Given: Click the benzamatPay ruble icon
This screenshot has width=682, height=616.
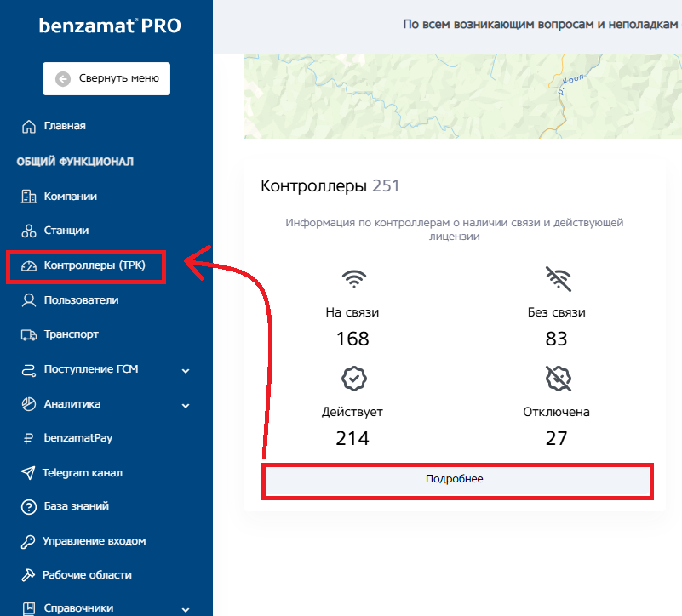Looking at the screenshot, I should [28, 439].
